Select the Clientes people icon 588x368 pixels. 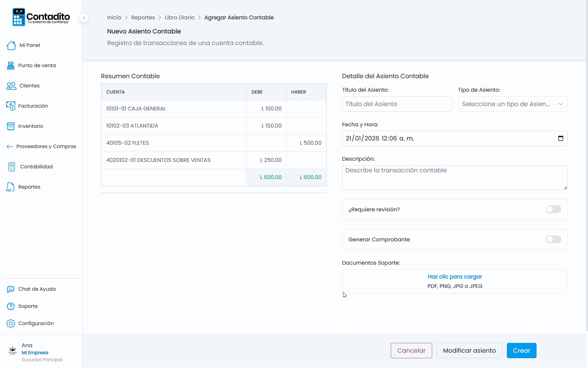(x=11, y=86)
